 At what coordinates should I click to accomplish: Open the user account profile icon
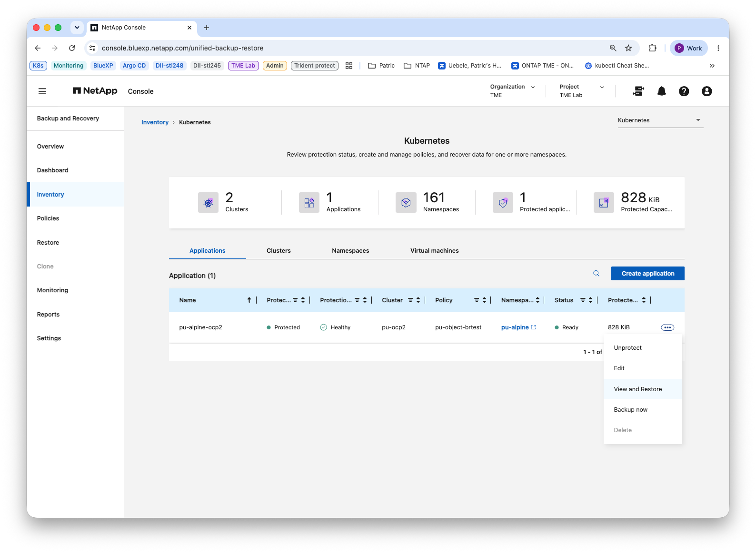pos(707,91)
